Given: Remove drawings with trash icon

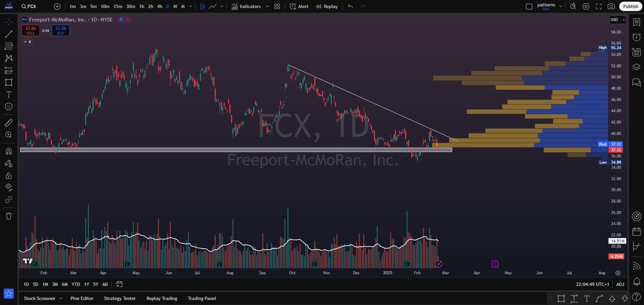Looking at the screenshot, I should 9,215.
